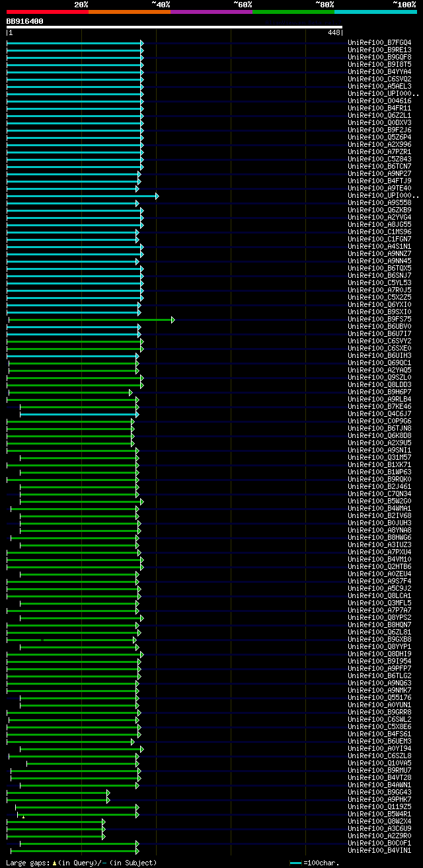Click label UniRef100_A8JG55
423x868 pixels.
click(379, 225)
